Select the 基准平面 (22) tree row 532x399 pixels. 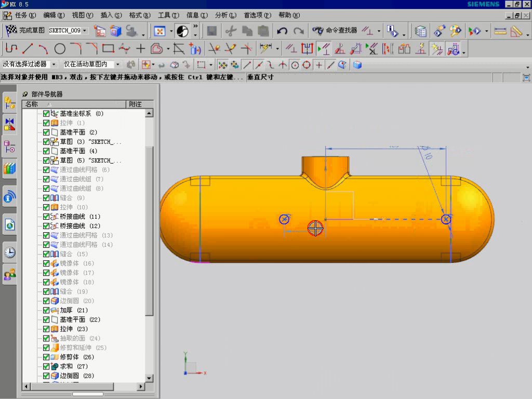72,320
